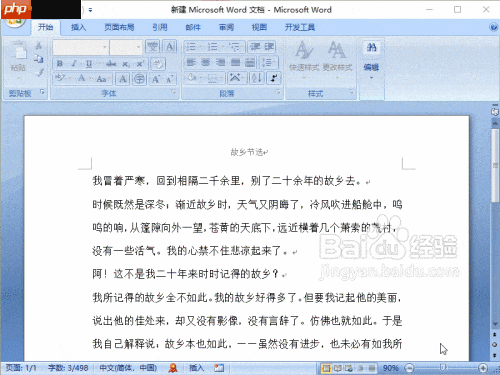Click the text highlight pen icon
500x375 pixels.
(60, 79)
